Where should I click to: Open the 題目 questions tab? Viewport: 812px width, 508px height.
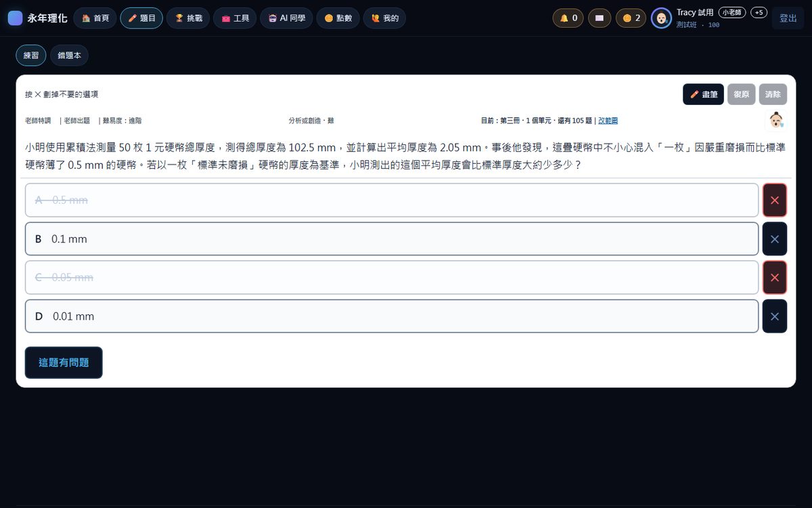tap(141, 18)
